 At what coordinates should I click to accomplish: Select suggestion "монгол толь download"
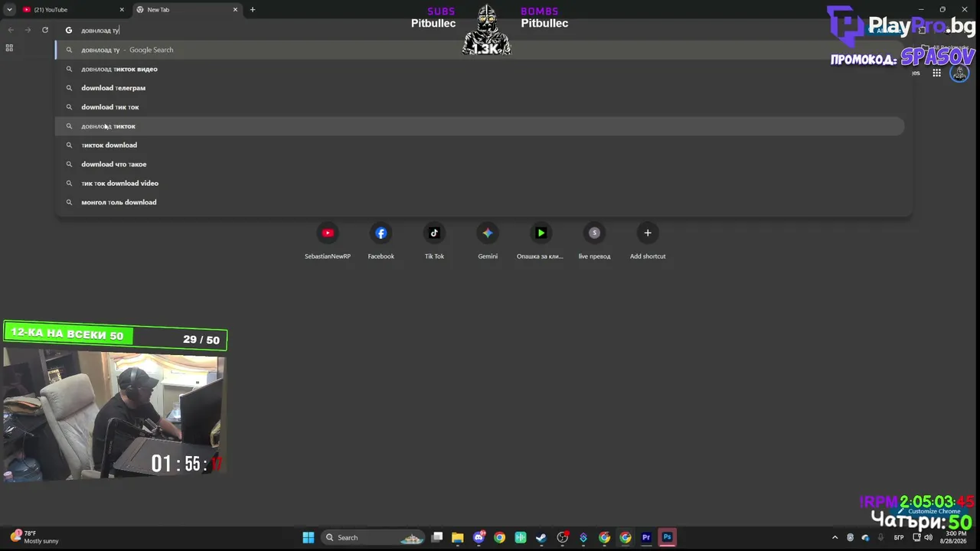tap(479, 202)
